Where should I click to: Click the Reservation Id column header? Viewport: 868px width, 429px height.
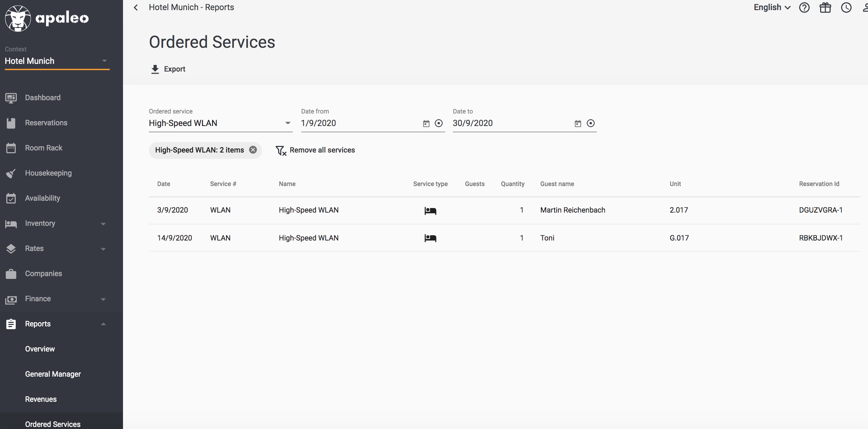pyautogui.click(x=819, y=184)
